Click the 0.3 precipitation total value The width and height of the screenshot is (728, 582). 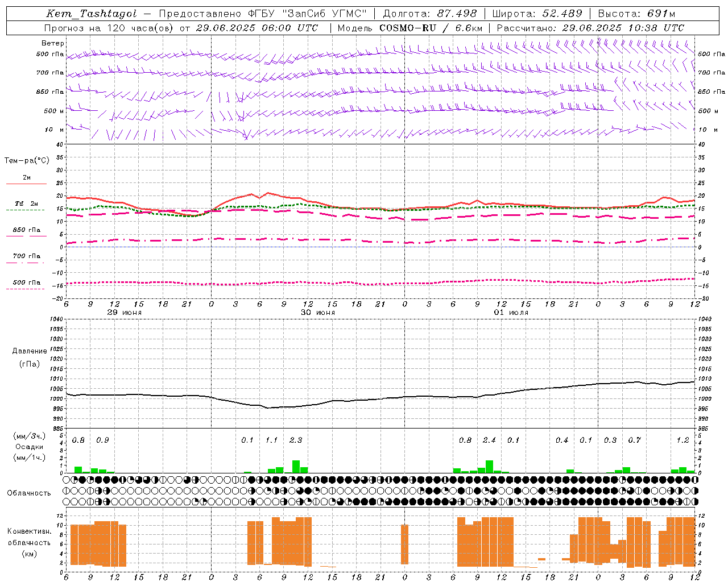pyautogui.click(x=610, y=440)
